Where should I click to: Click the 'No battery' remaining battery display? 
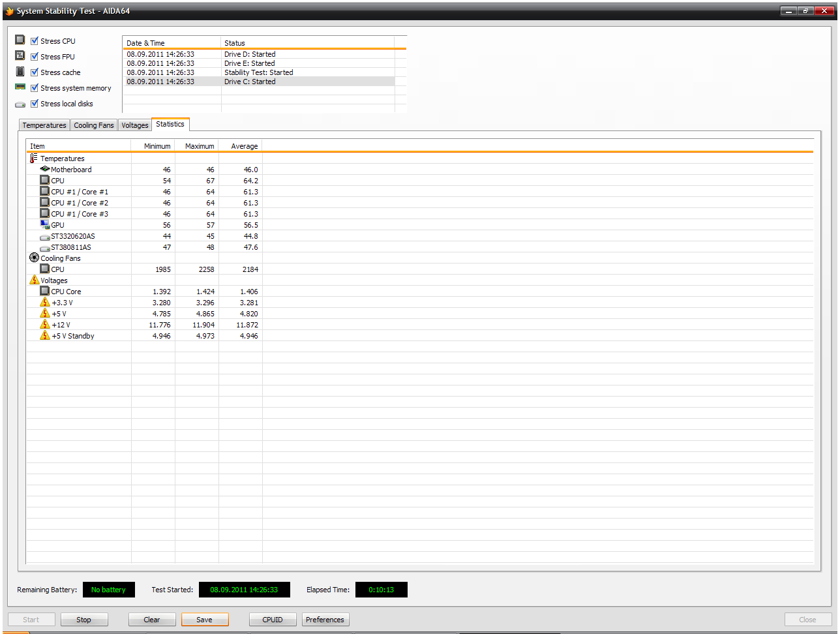108,590
